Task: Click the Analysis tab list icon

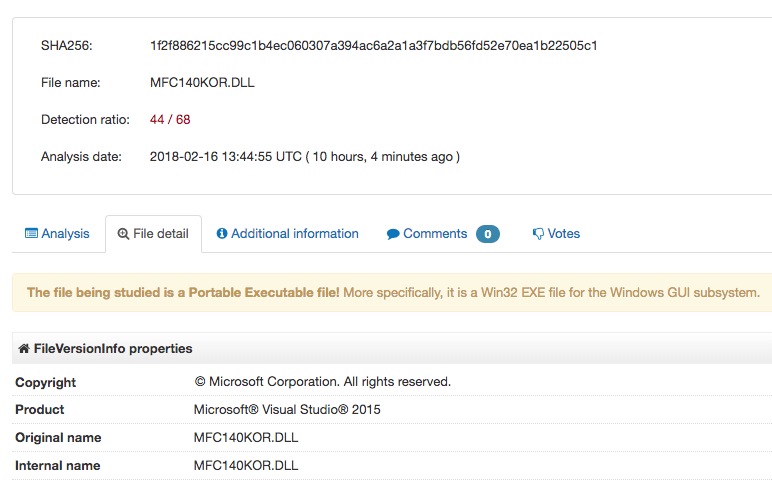Action: tap(31, 234)
